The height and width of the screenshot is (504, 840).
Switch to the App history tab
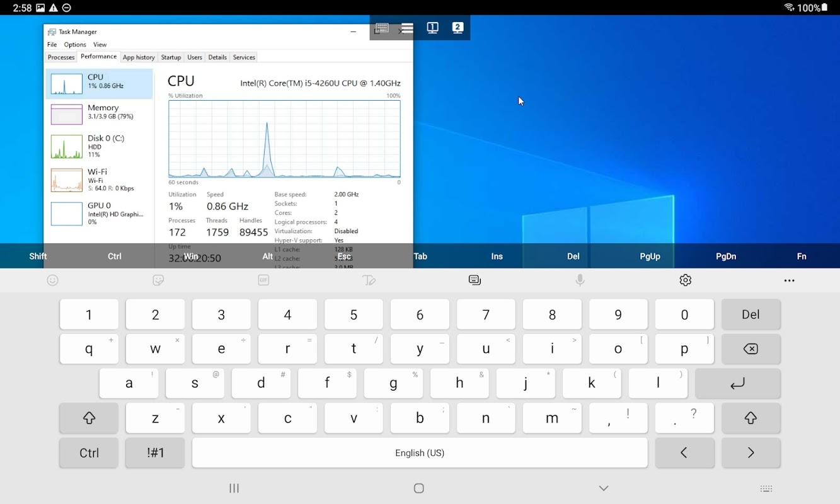click(x=139, y=57)
